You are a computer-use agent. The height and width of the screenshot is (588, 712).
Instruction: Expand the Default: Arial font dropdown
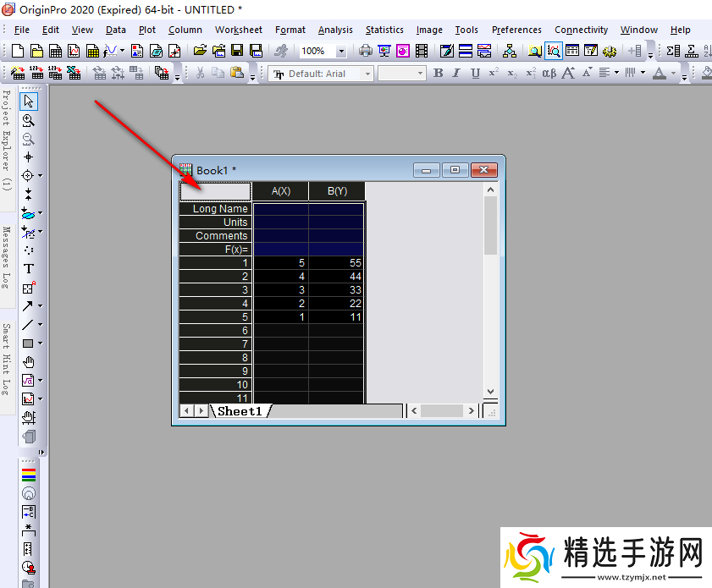(367, 74)
